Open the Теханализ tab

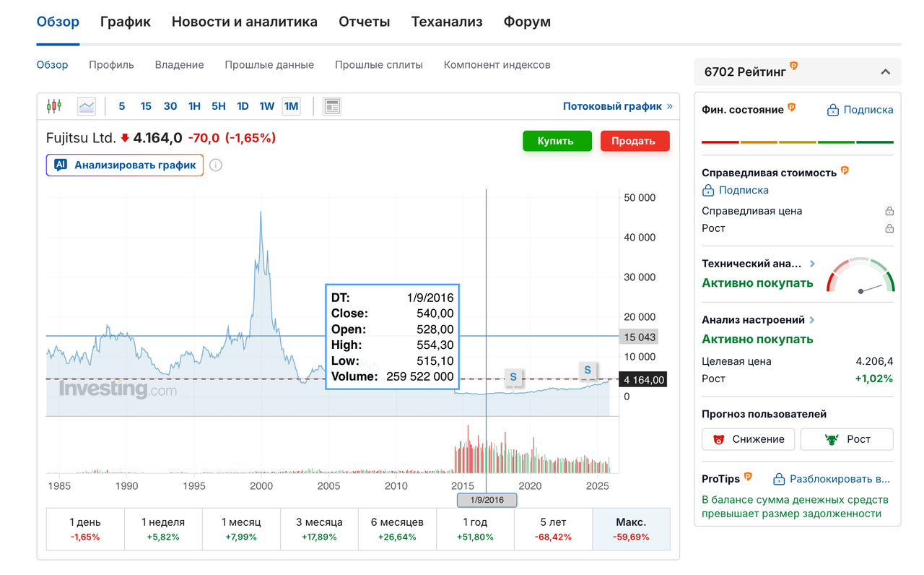coord(447,22)
